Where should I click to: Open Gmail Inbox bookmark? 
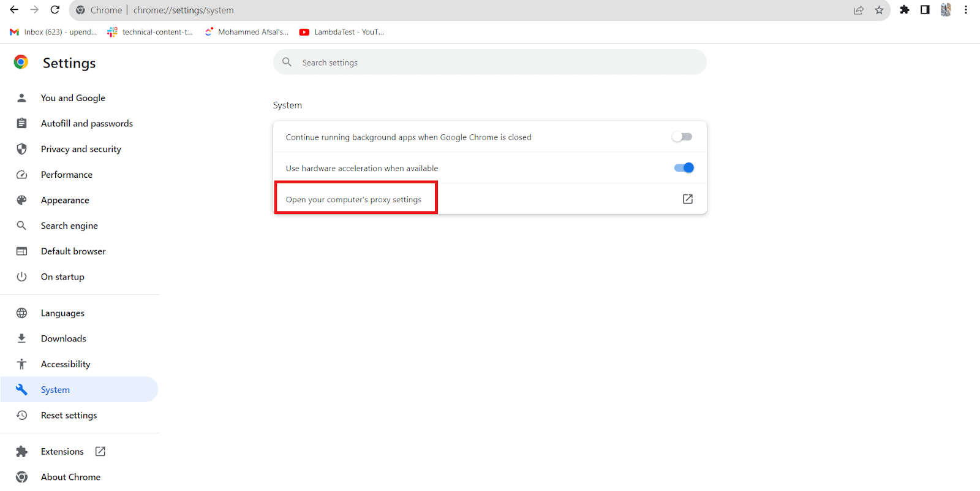click(x=53, y=32)
